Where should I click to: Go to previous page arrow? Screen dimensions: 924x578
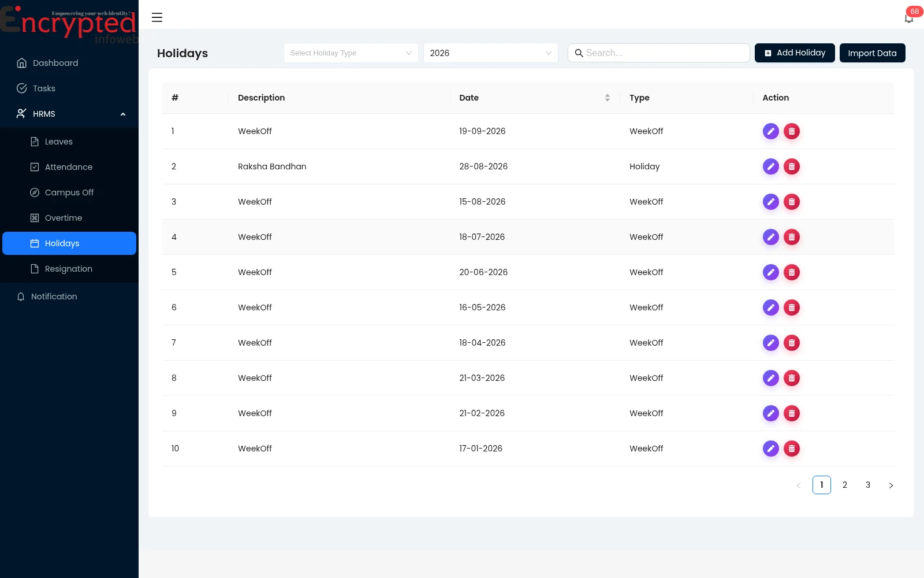pos(799,485)
